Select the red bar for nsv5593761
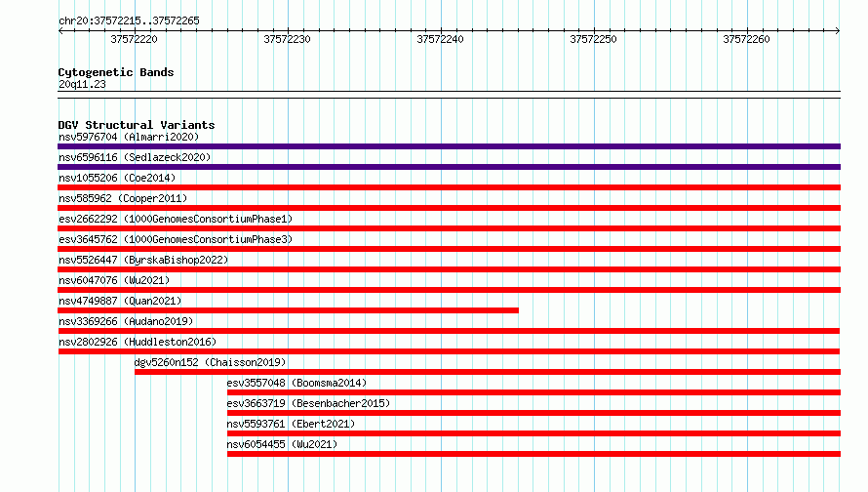The image size is (868, 492). pyautogui.click(x=533, y=433)
